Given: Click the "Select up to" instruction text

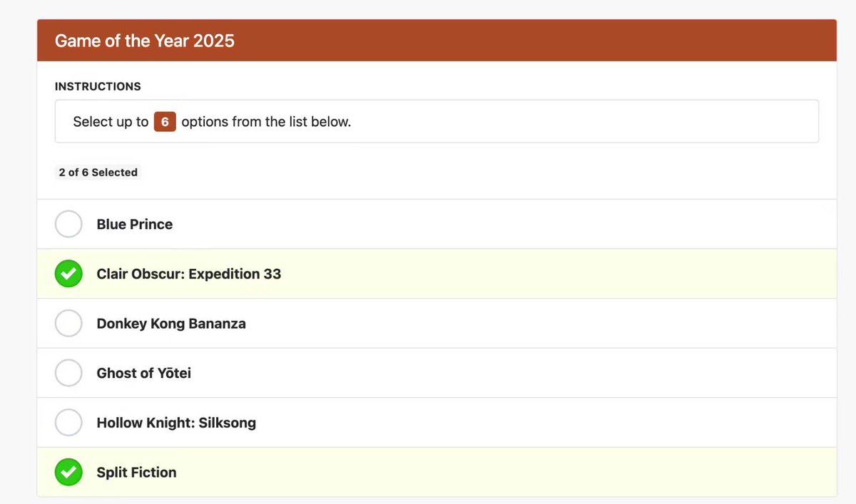Looking at the screenshot, I should point(111,122).
